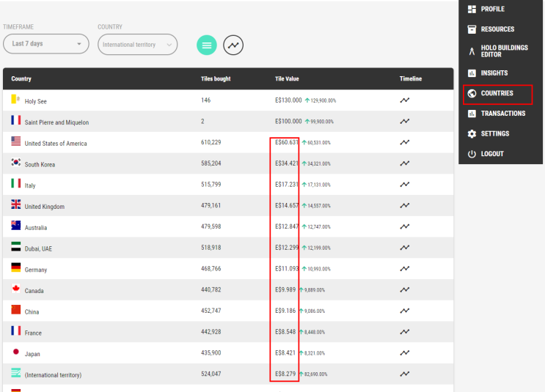Screen dimensions: 545x392
Task: Click the Holo Buildings compass icon
Action: pos(472,51)
